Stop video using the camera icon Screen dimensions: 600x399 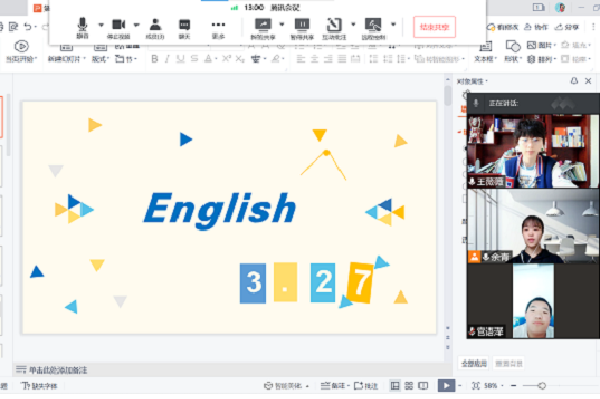pyautogui.click(x=119, y=28)
